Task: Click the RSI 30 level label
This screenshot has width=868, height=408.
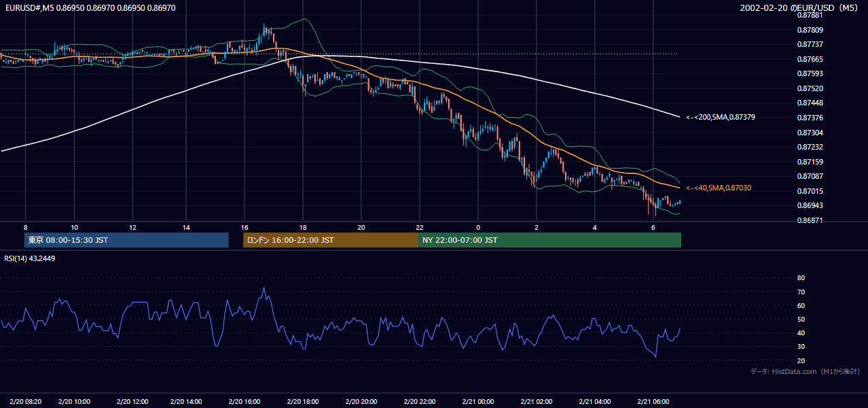Action: coord(801,347)
